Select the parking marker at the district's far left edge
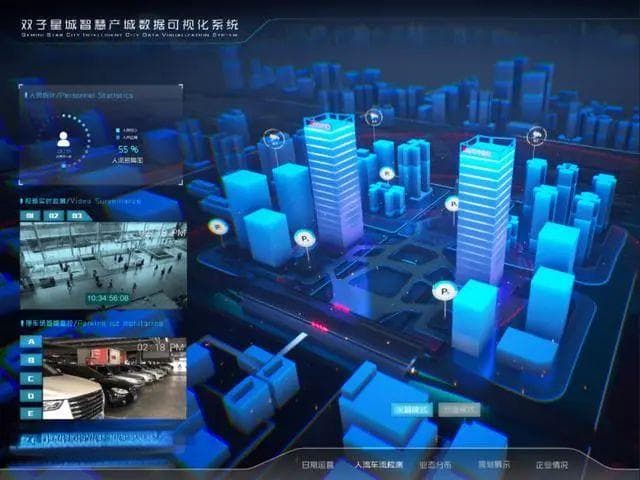 [218, 227]
